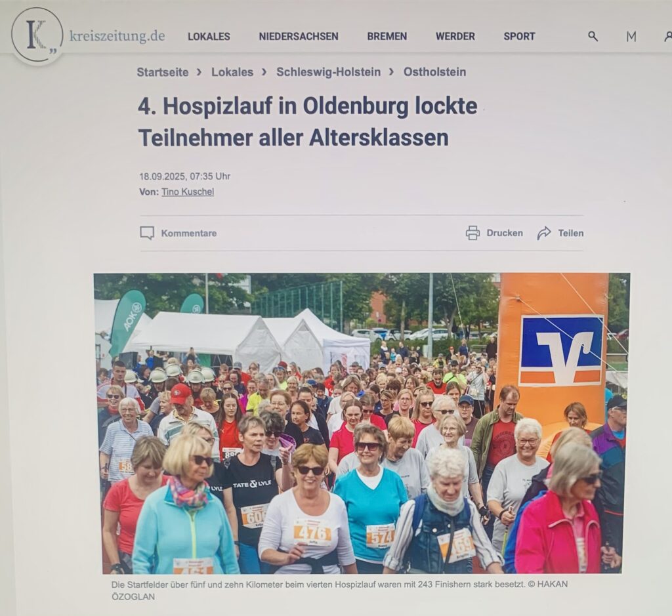The width and height of the screenshot is (672, 616).
Task: Open the NIEDERSACHSEN section
Action: (299, 37)
